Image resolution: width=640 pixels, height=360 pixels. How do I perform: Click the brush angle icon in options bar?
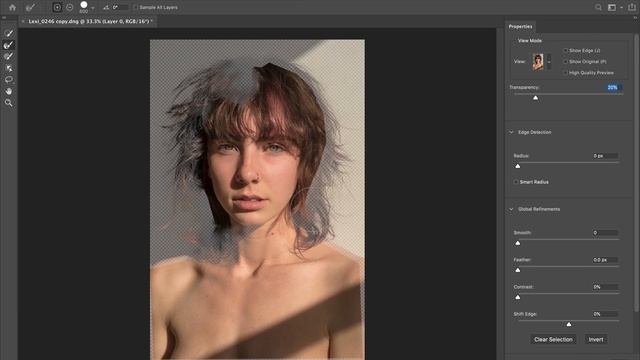(106, 7)
